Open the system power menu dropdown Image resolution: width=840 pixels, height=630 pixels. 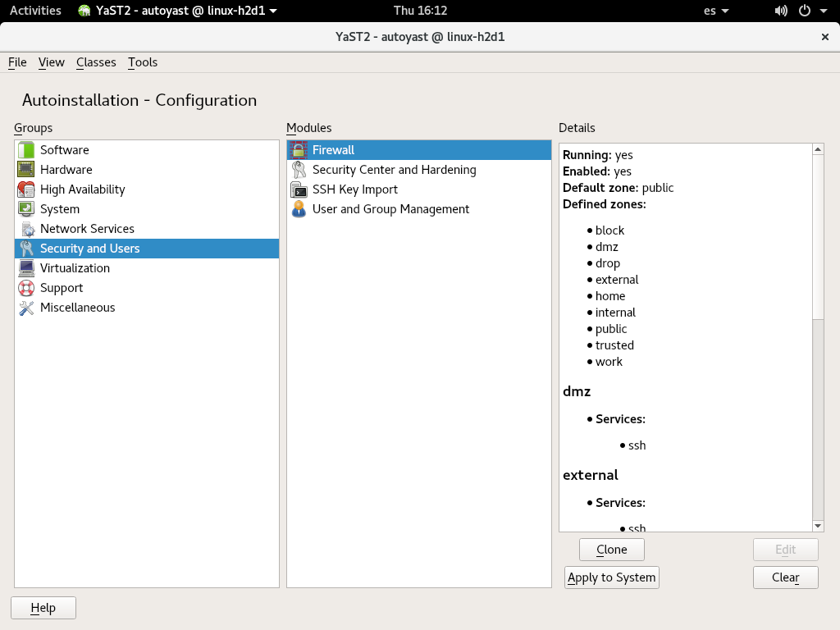812,11
